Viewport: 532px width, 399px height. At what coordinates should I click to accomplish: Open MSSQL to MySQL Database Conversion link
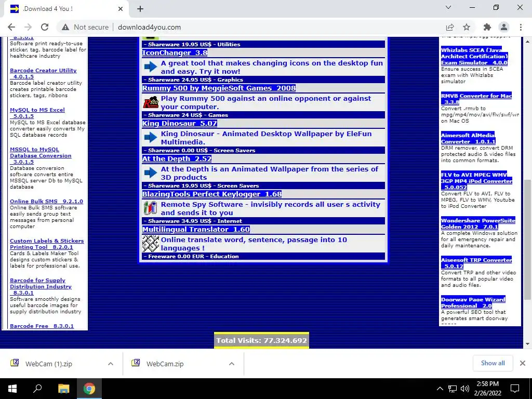41,155
